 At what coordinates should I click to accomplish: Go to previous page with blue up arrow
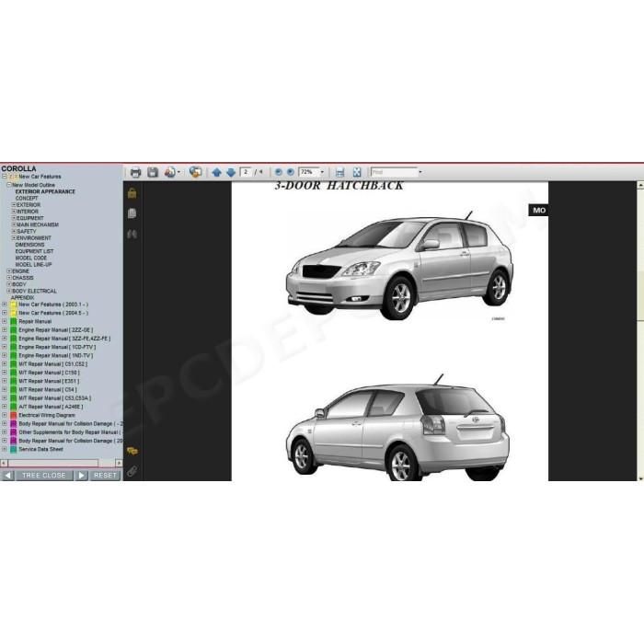217,172
